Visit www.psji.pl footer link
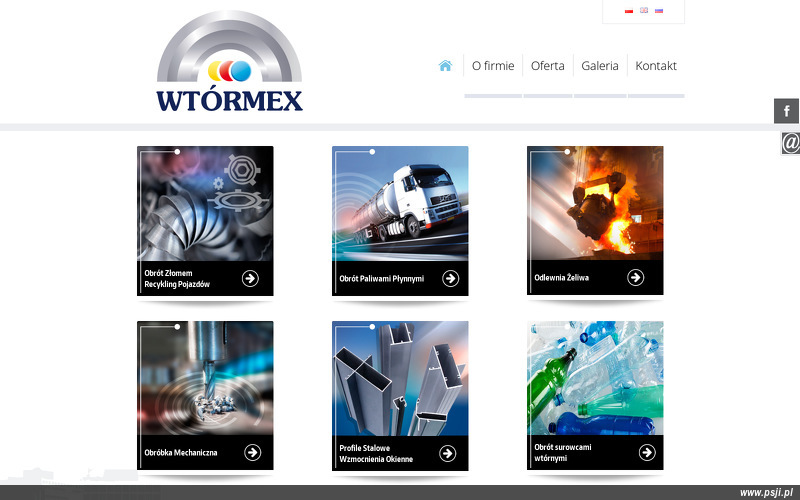This screenshot has width=800, height=500. (766, 492)
